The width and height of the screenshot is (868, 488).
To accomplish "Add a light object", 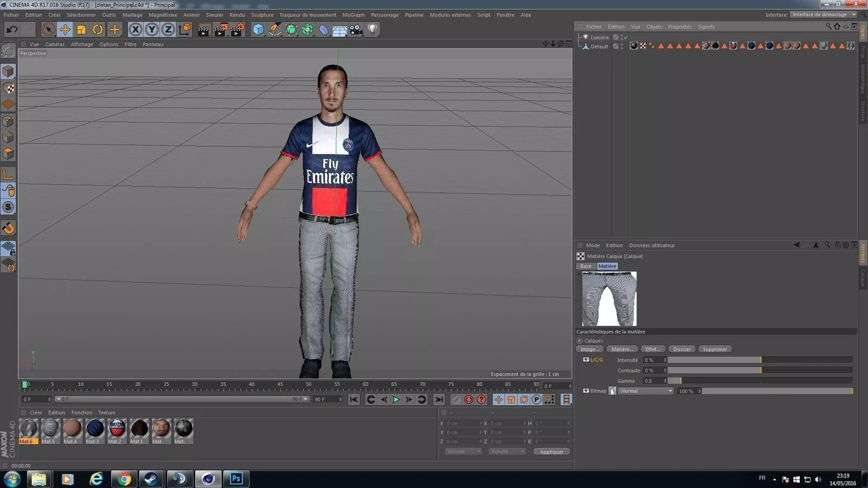I will click(373, 30).
